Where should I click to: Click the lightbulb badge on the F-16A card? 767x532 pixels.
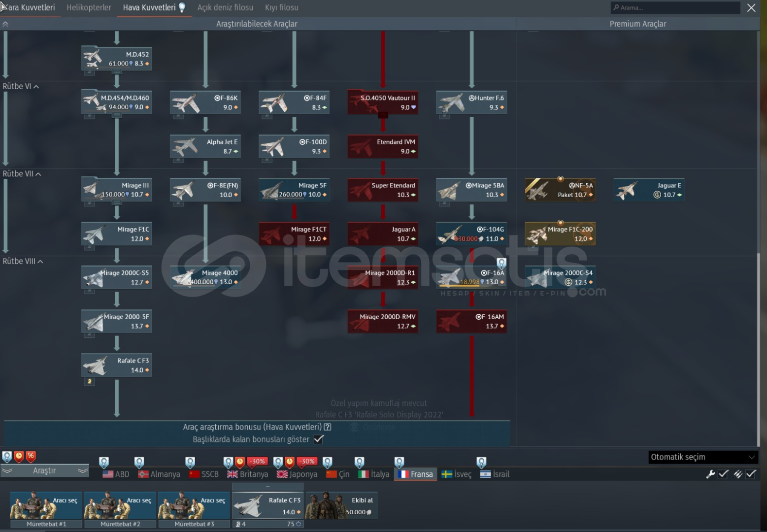[501, 263]
